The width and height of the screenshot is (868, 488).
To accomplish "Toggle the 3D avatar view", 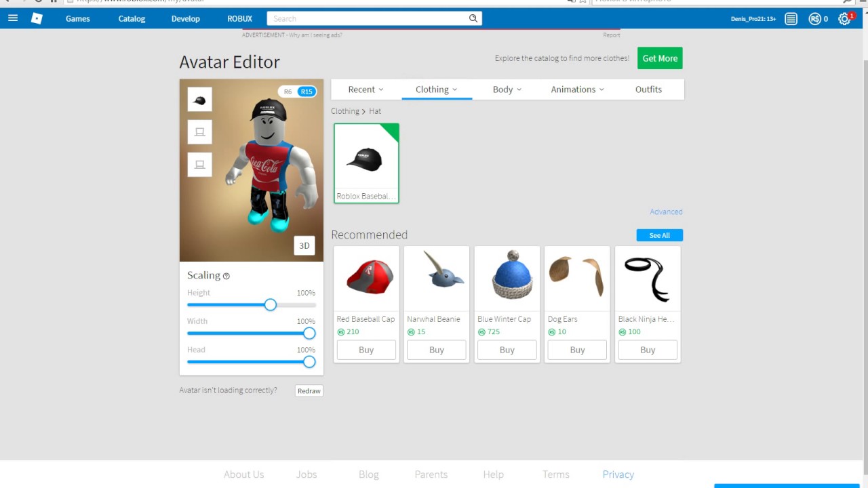I will (304, 245).
